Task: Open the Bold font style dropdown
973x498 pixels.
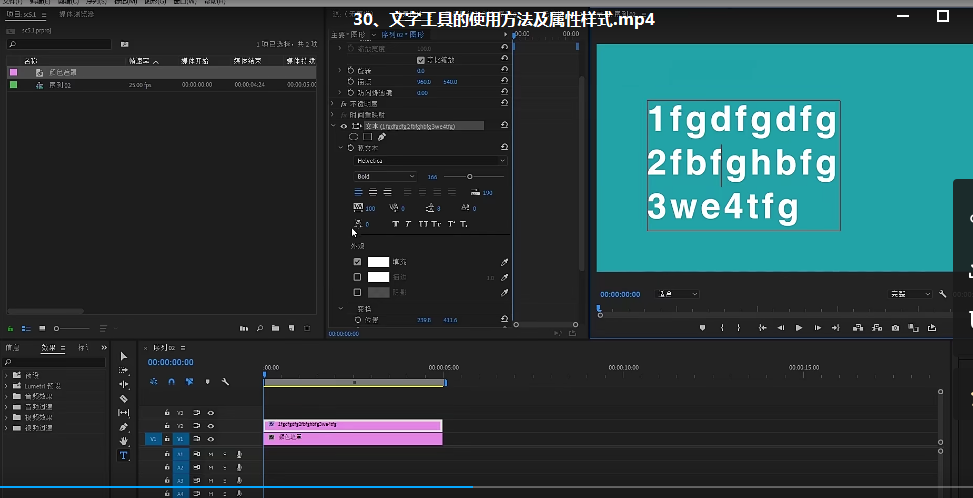Action: pos(385,176)
